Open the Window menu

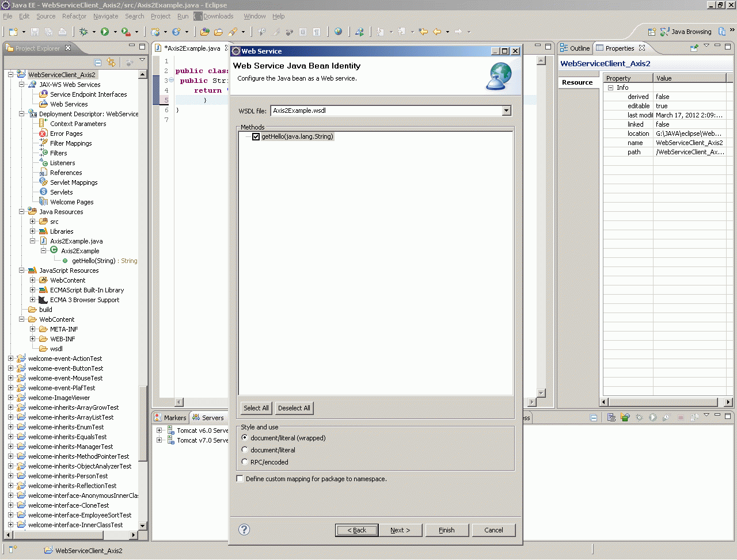pos(254,16)
